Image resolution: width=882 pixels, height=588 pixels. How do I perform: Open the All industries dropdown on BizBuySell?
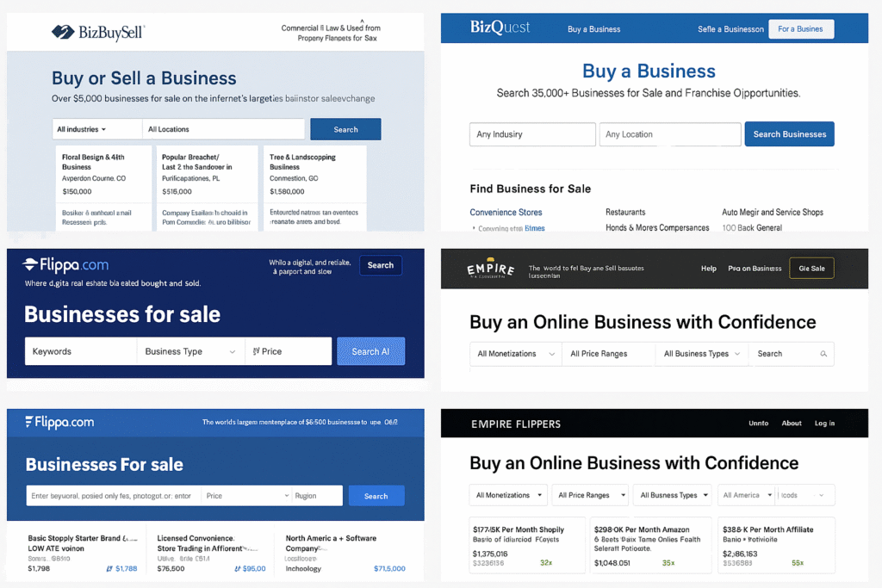point(96,129)
